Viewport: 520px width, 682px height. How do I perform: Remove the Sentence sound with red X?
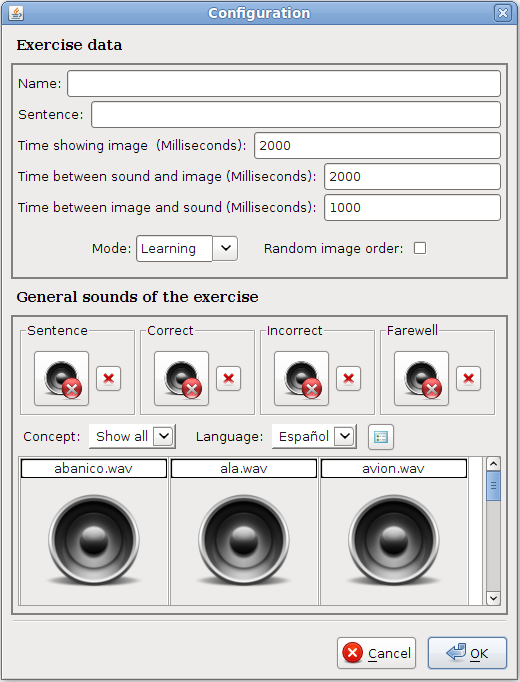click(109, 378)
